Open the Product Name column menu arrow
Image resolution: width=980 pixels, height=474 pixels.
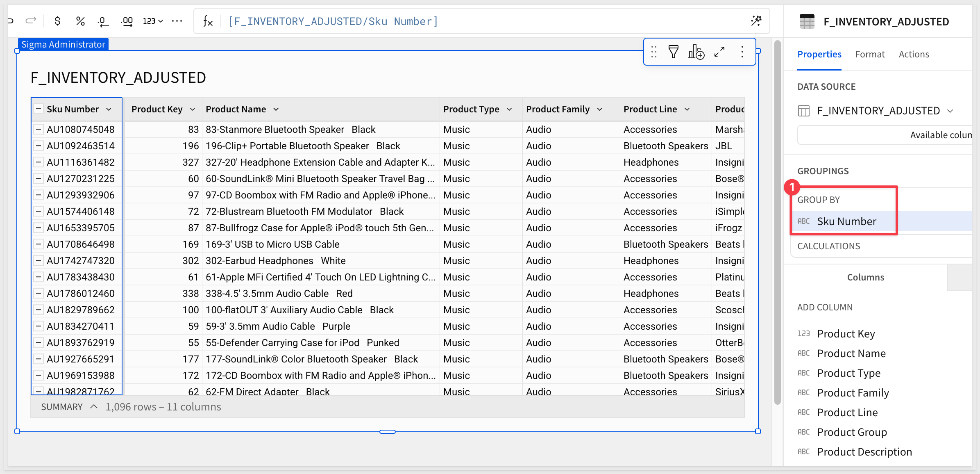tap(276, 109)
